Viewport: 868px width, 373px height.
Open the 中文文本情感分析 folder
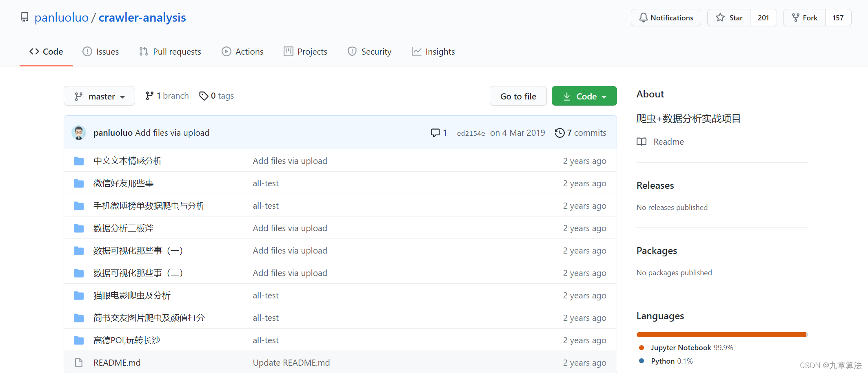pos(128,161)
